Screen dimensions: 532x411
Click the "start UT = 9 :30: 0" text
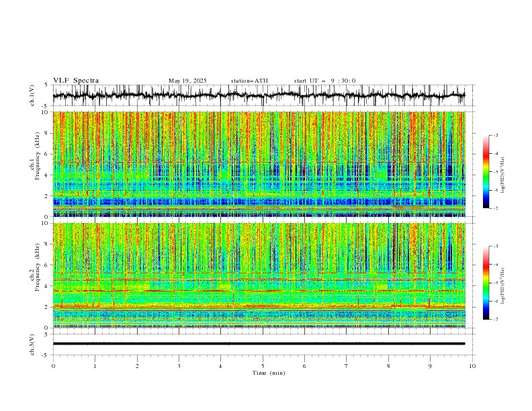(324, 81)
